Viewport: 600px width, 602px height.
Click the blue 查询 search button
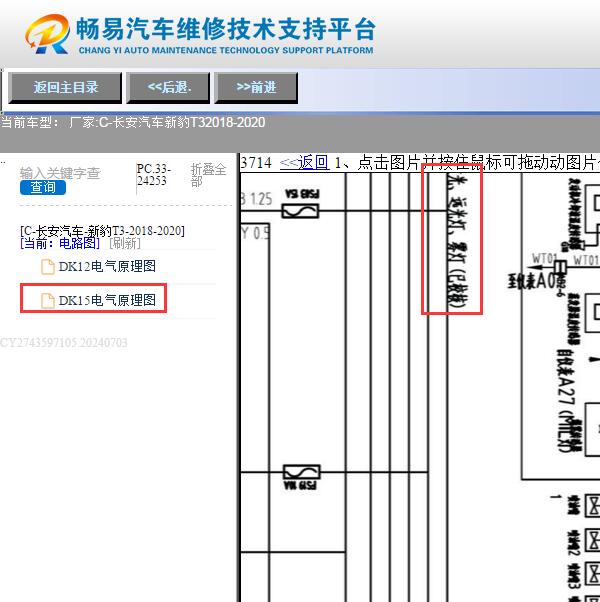pos(43,187)
